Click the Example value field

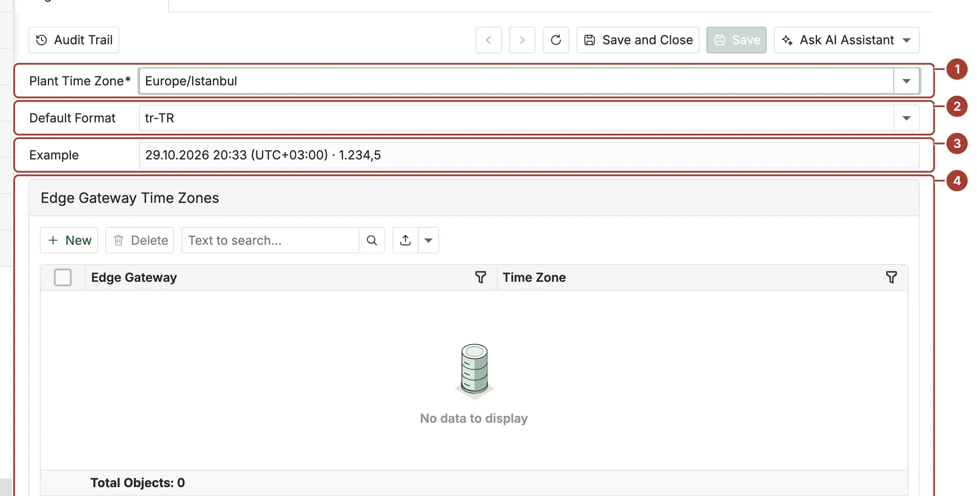(x=529, y=155)
